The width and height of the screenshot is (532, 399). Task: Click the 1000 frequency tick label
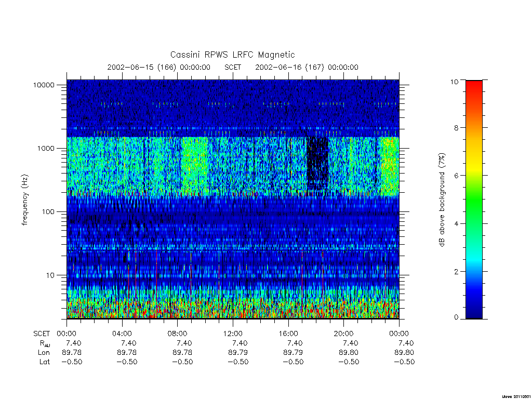(46, 148)
